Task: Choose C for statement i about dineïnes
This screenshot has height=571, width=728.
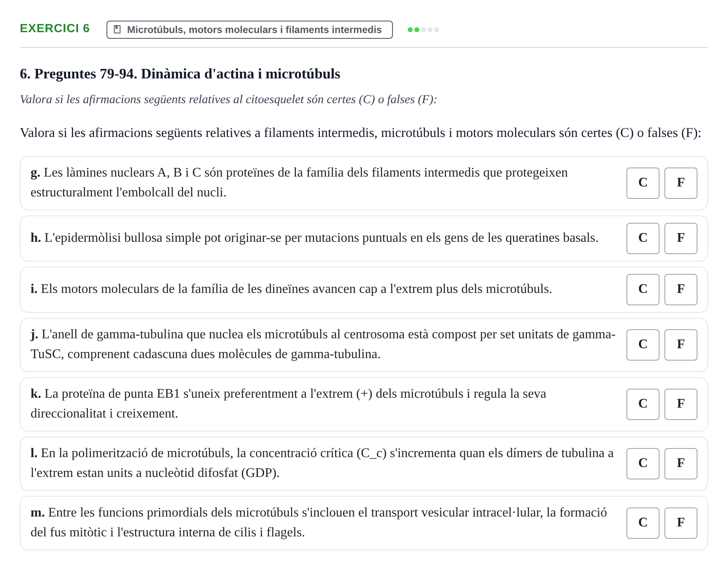Action: pyautogui.click(x=643, y=289)
